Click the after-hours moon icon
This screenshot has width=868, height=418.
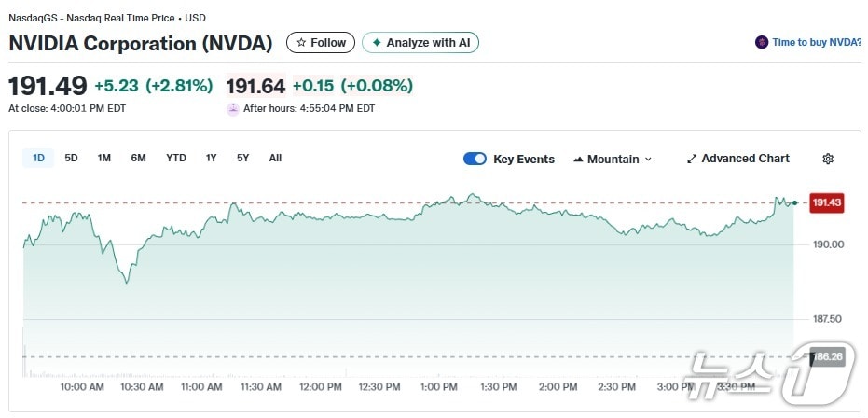point(232,109)
